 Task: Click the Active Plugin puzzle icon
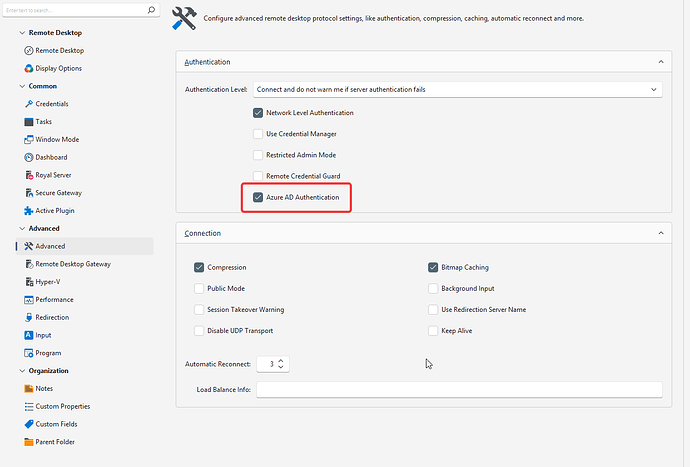pyautogui.click(x=29, y=211)
